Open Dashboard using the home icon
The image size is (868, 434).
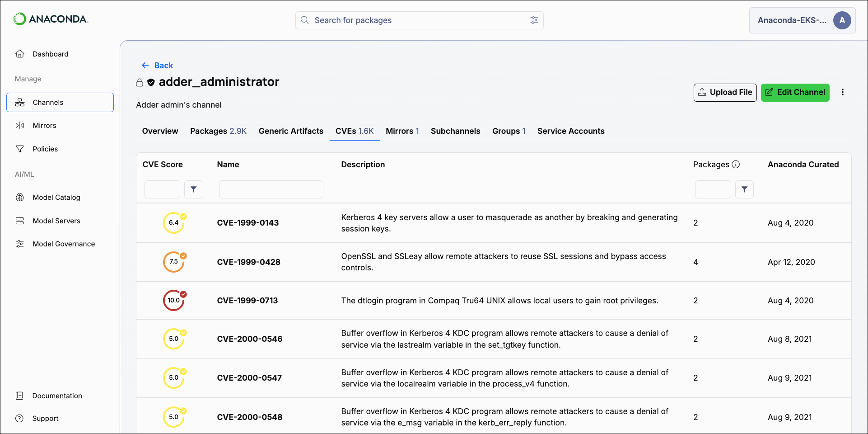click(20, 53)
